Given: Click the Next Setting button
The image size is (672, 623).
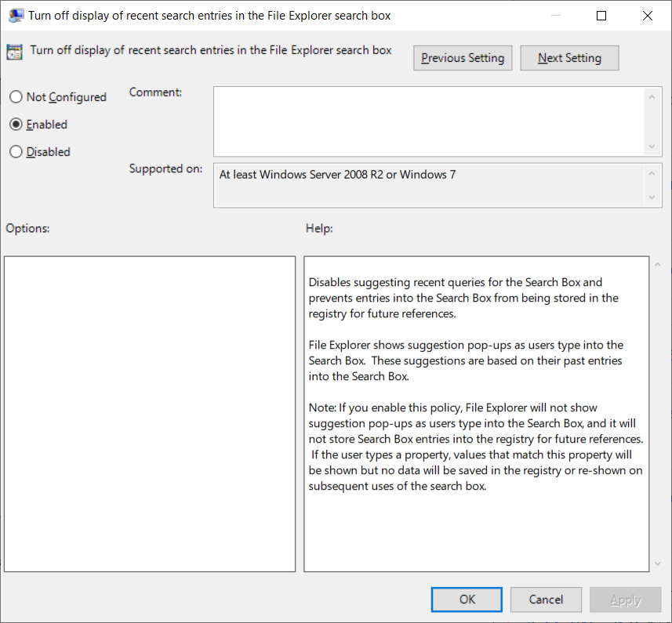Looking at the screenshot, I should tap(569, 57).
